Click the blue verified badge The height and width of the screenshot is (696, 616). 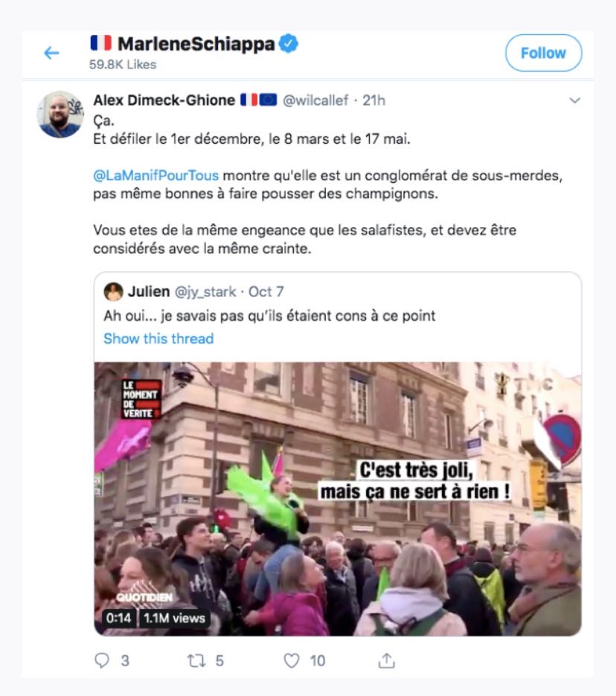point(289,43)
